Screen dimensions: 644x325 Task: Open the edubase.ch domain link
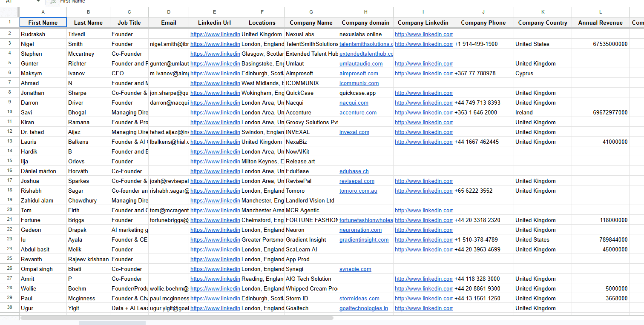pyautogui.click(x=354, y=171)
